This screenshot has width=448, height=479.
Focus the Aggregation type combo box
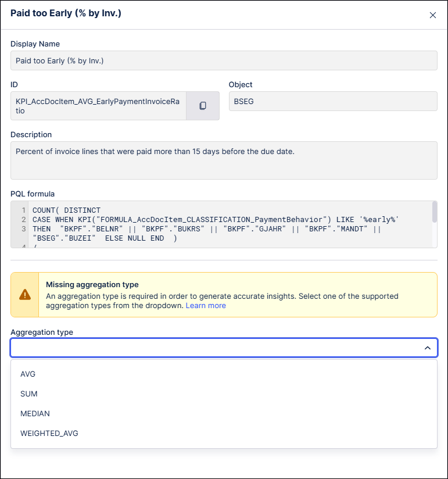[224, 348]
